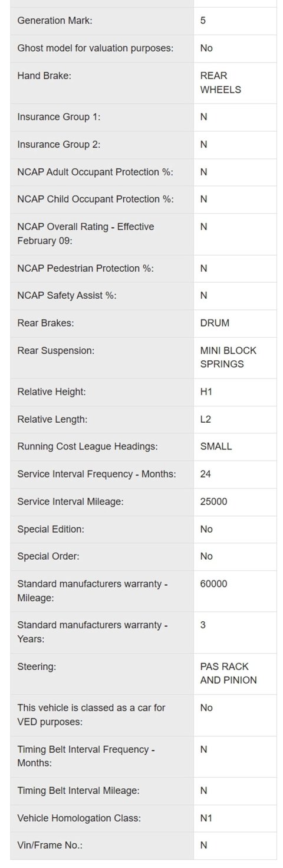
Task: Click NCAP Adult Occupant Protection % label
Action: coord(96,172)
